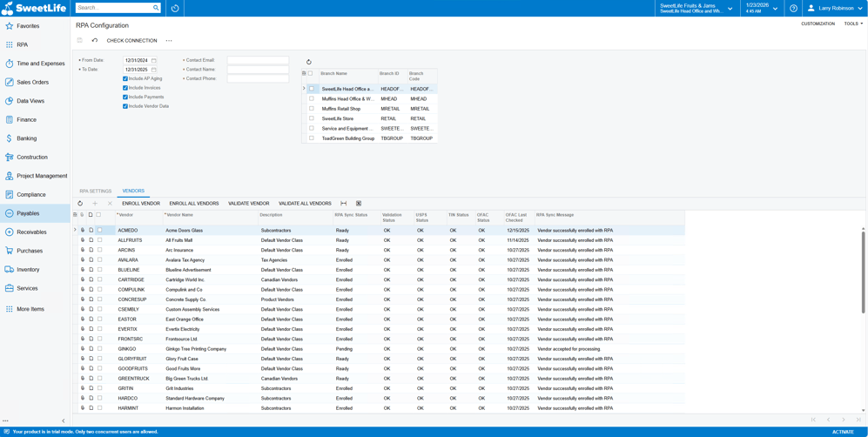This screenshot has width=868, height=437.
Task: Click the Contact Email input field
Action: coord(258,60)
